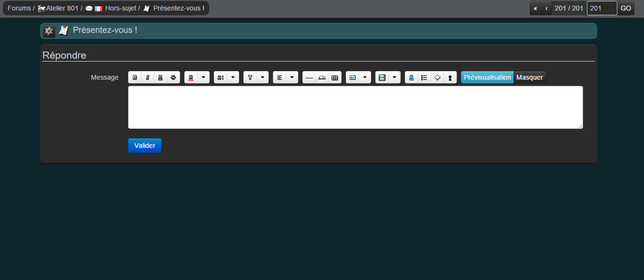Click the quote speech bubble icon
The width and height of the screenshot is (644, 280).
pos(437,77)
